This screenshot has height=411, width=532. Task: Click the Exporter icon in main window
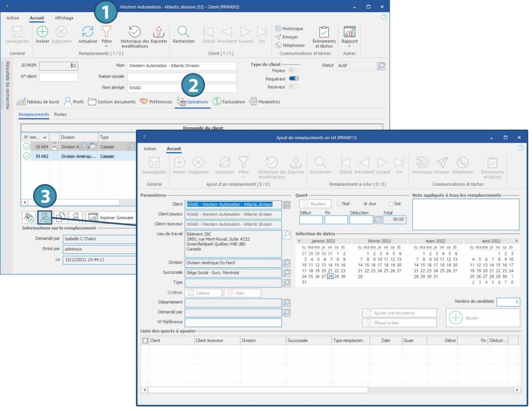tap(159, 32)
